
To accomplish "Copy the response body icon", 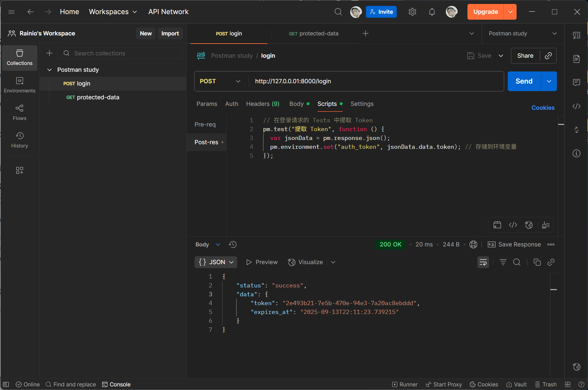I will pos(537,262).
